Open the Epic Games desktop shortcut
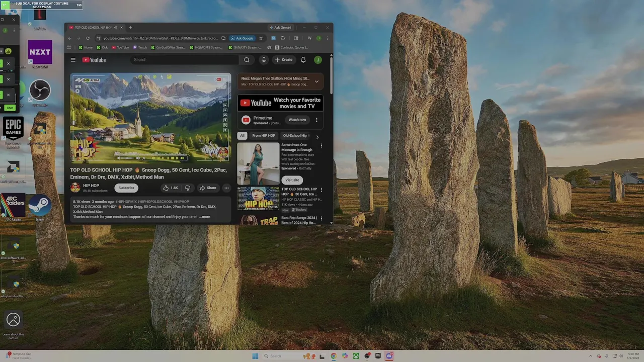This screenshot has height=362, width=644. (13, 132)
